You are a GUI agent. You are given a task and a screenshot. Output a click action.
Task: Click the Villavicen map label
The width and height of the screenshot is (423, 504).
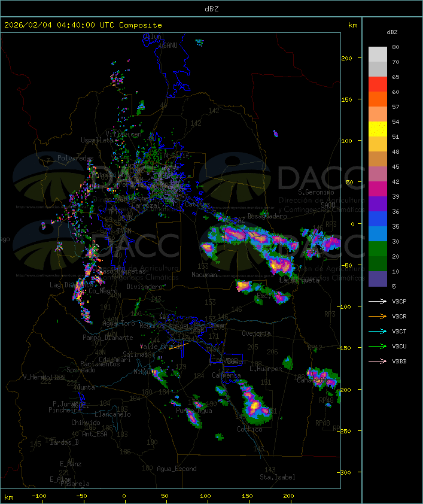click(123, 134)
